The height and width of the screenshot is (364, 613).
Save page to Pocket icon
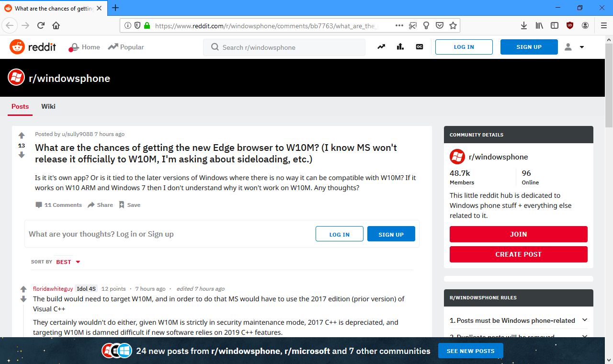[439, 26]
